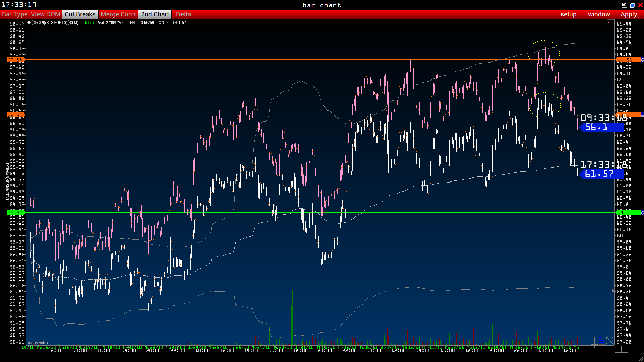Viewport: 644px width, 362px height.
Task: Select the green 53.93 level marker
Action: point(16,212)
